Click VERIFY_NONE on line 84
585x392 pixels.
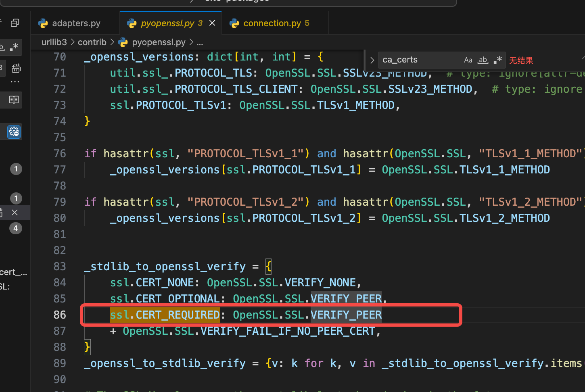tap(320, 283)
